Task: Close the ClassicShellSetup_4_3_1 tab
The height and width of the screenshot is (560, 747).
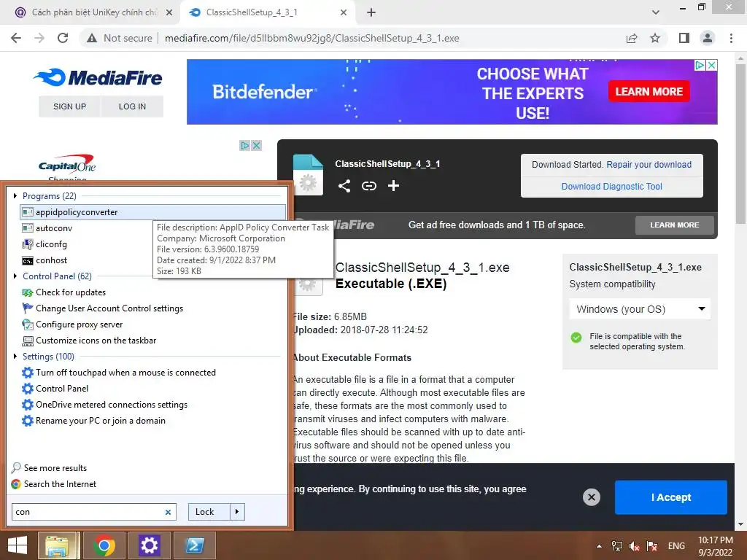Action: [x=344, y=12]
